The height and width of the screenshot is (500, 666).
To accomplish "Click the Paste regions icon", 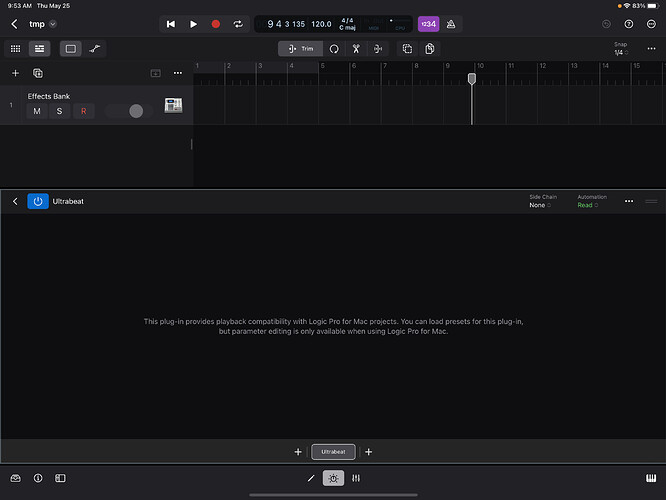I will [429, 49].
